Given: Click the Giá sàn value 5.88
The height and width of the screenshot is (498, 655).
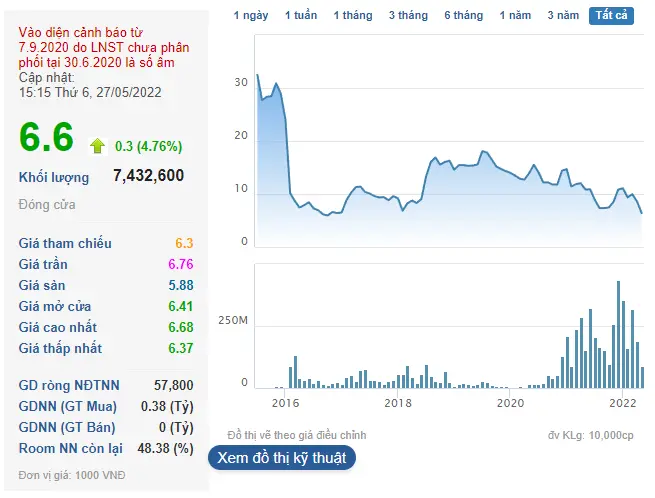Looking at the screenshot, I should click(x=181, y=285).
